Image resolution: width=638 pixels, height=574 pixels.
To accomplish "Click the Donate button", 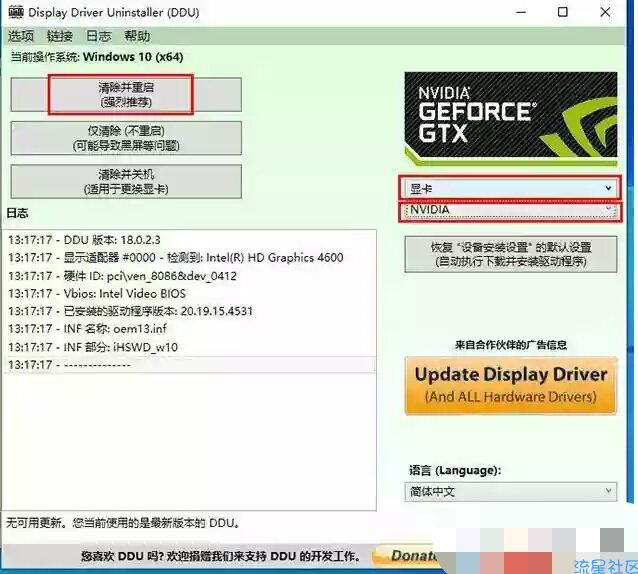I will point(407,555).
